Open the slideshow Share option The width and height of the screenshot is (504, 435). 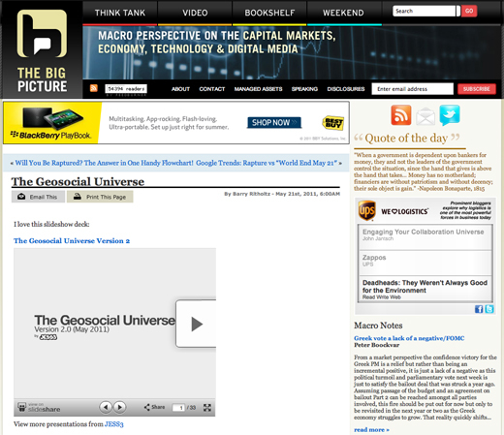tap(154, 407)
